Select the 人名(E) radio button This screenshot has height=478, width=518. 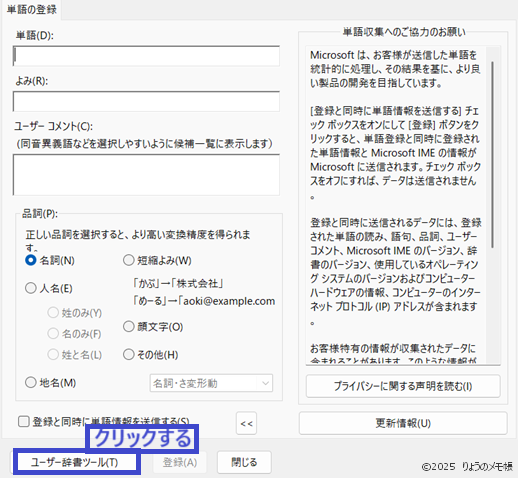point(31,288)
